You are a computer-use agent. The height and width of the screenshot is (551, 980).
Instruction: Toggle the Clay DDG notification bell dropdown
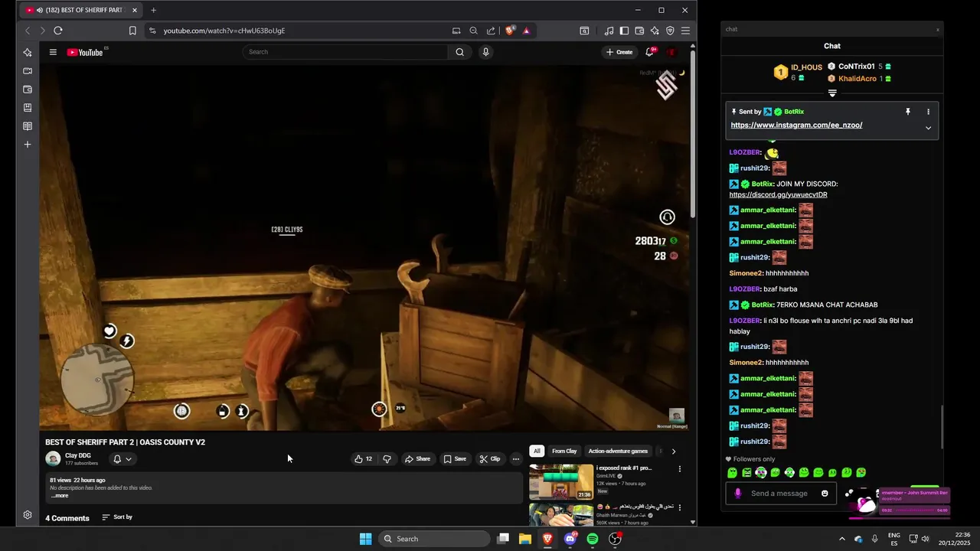[122, 459]
